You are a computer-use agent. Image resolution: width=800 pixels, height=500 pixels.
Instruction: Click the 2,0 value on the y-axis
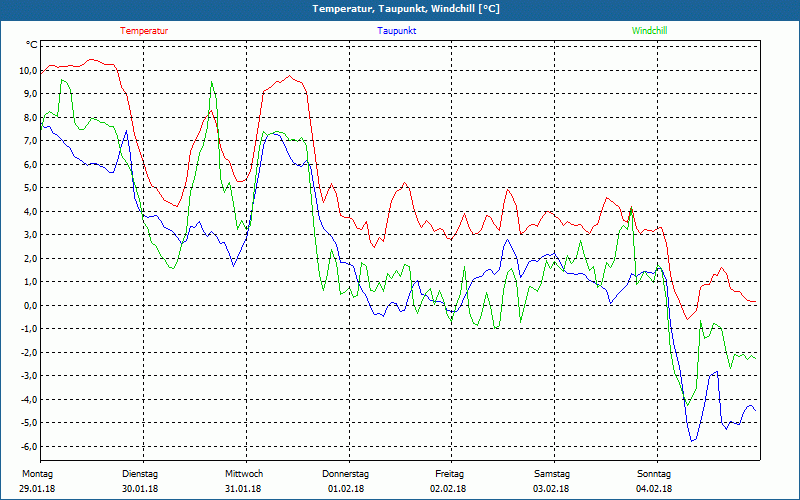pyautogui.click(x=30, y=258)
